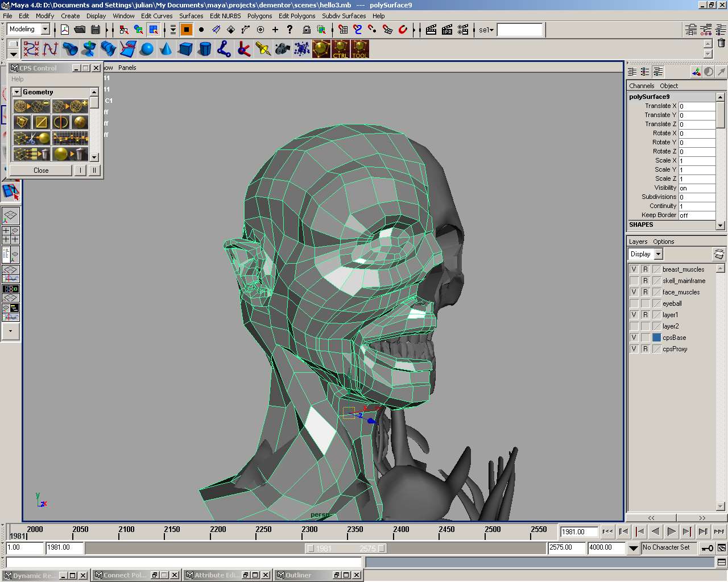Screen dimensions: 728x582
Task: Click the Close button in CPS Control
Action: 41,171
